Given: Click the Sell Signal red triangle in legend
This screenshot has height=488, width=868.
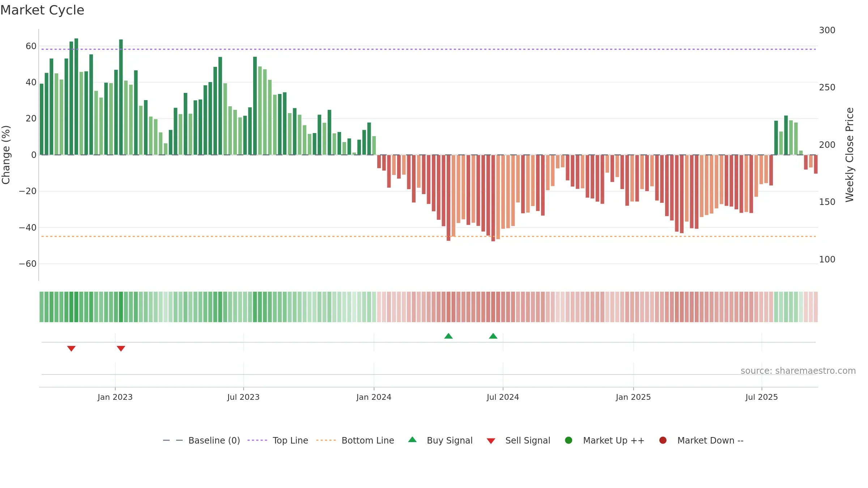Looking at the screenshot, I should [x=491, y=441].
